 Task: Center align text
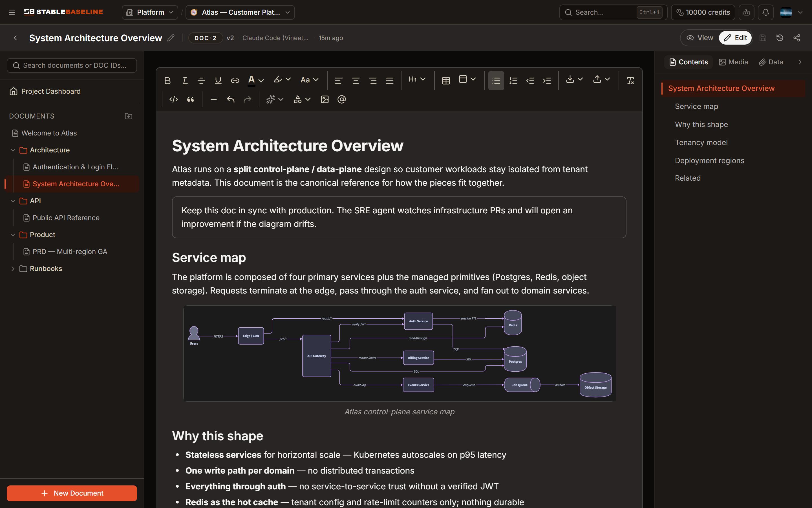coord(356,81)
